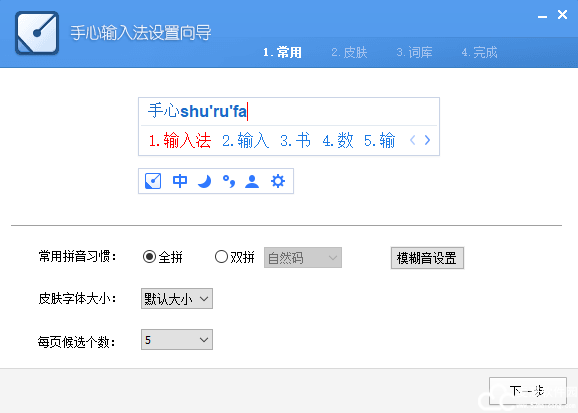578x413 pixels.
Task: Click the 手心输入法设置向导 title text
Action: pyautogui.click(x=141, y=33)
